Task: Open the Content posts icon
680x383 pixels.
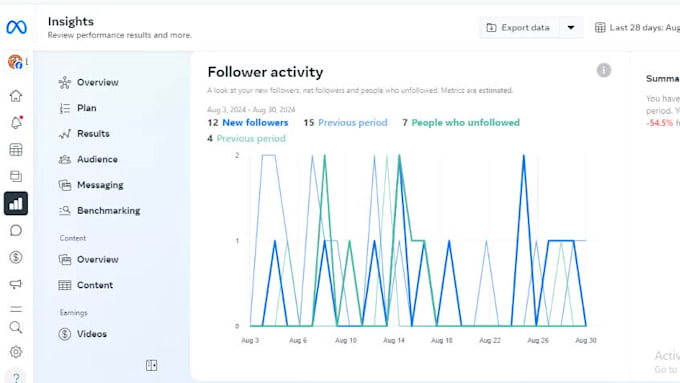Action: (16, 176)
